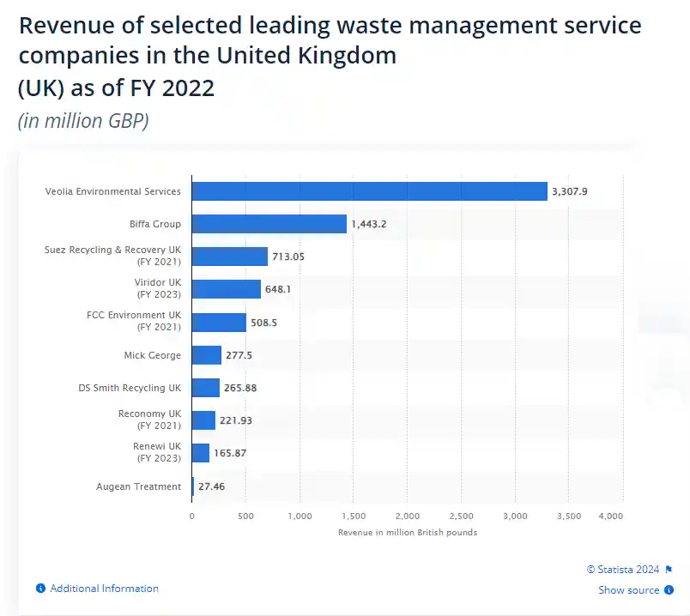Click the 1,443.2 data label
Screen dimensions: 690x616
(x=368, y=224)
